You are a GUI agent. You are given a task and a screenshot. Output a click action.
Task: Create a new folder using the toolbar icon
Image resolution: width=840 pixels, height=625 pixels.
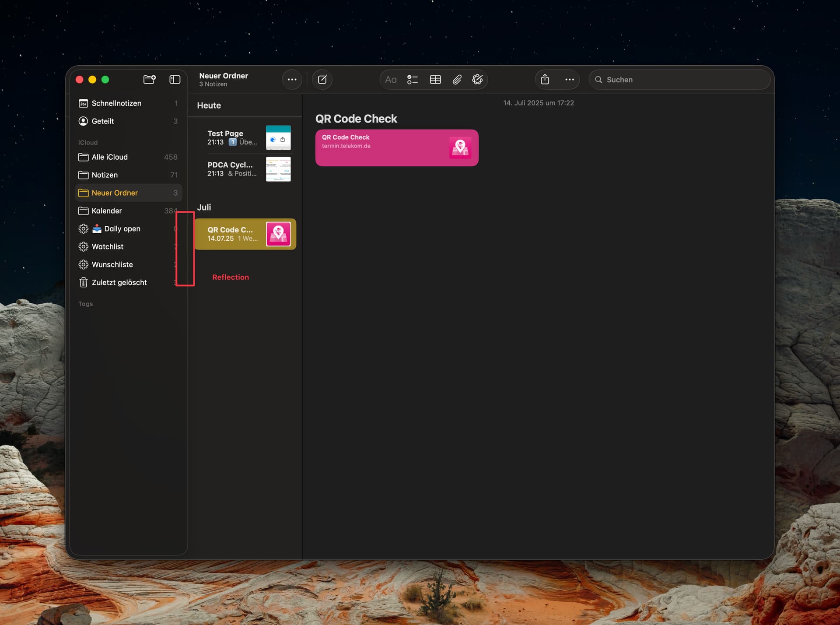[x=149, y=79]
